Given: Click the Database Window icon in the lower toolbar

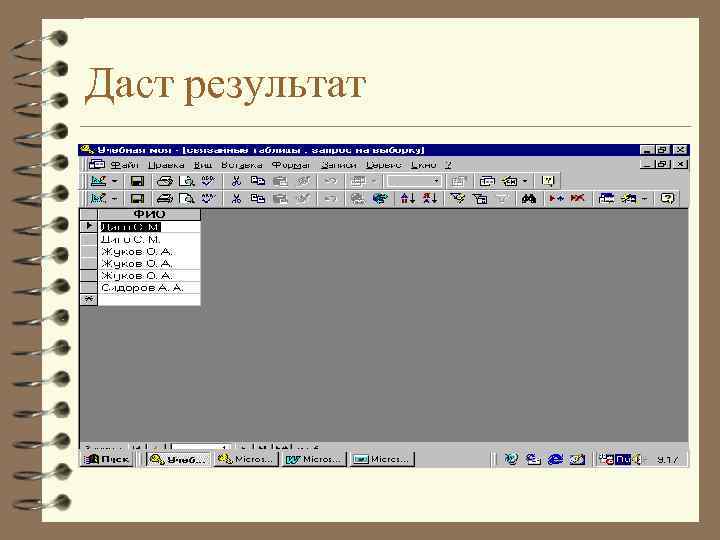Looking at the screenshot, I should click(606, 198).
